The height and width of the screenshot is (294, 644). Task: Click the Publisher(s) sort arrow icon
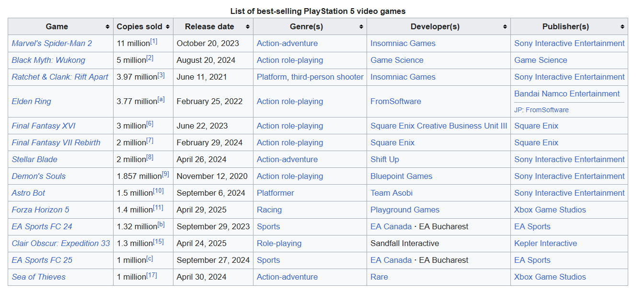(x=622, y=27)
